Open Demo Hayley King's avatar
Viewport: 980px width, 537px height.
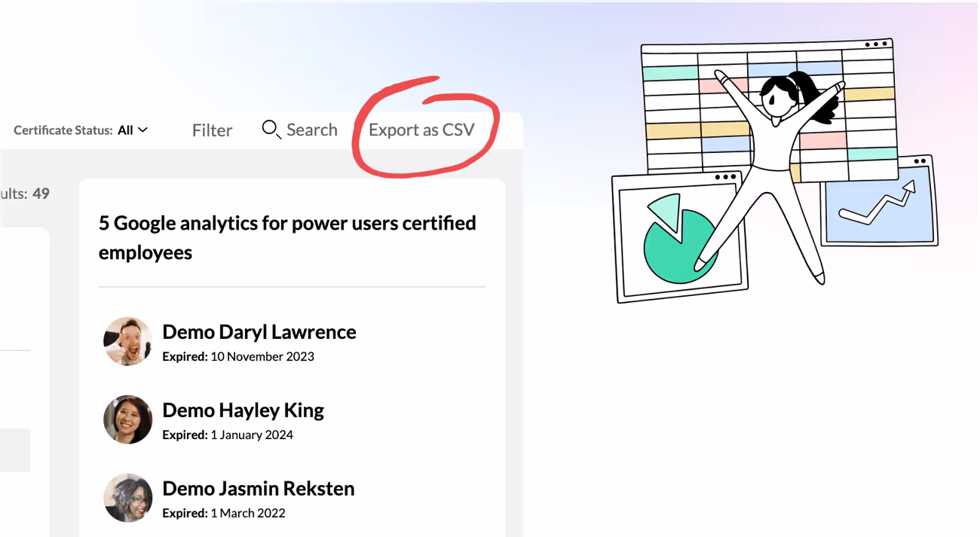coord(128,420)
